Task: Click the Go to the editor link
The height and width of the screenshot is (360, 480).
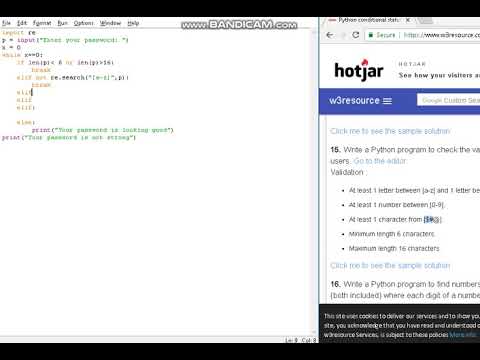Action: 380,161
